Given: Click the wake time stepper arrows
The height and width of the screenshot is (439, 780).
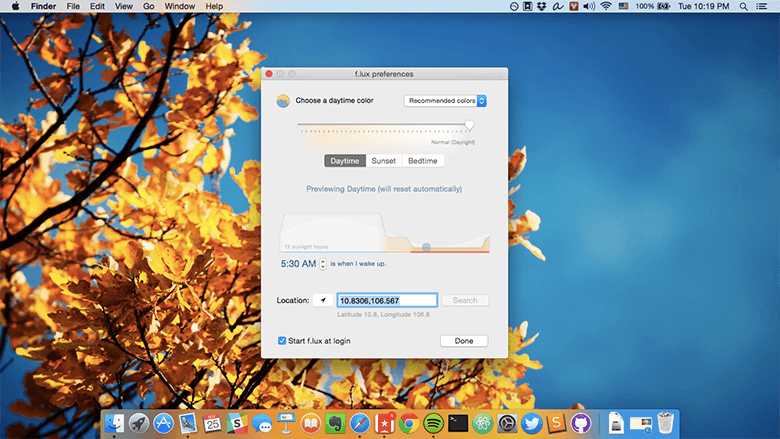Looking at the screenshot, I should click(322, 264).
